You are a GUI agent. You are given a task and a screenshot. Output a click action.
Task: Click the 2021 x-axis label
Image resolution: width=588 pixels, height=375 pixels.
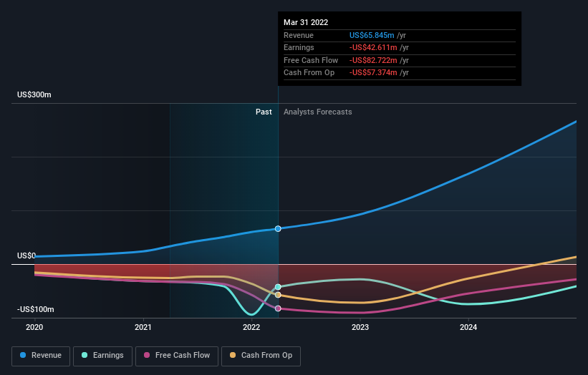[x=143, y=328]
